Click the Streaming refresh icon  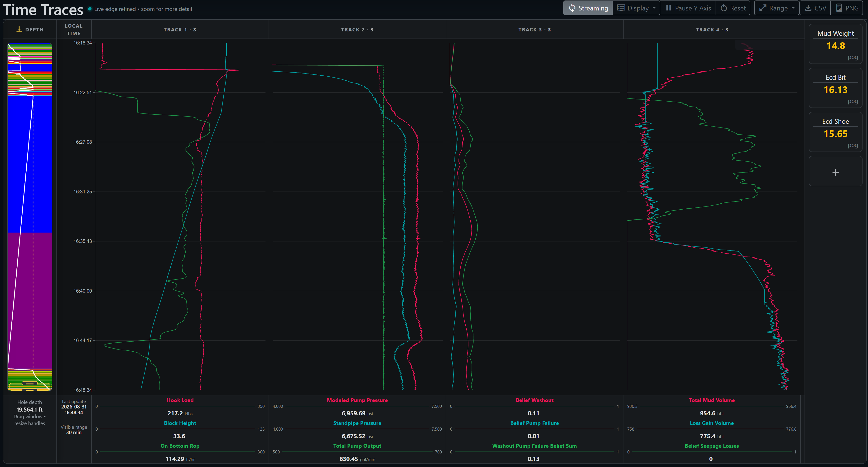coord(572,8)
